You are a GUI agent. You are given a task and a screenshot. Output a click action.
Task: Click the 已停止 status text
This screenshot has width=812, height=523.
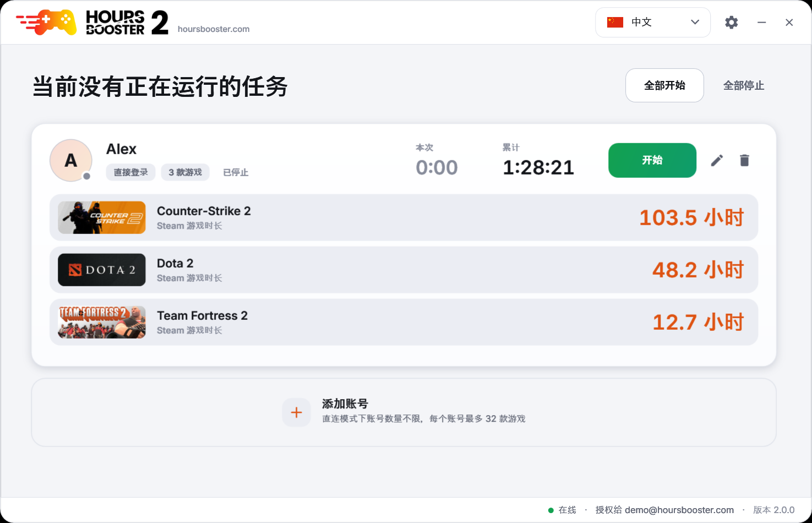click(236, 172)
